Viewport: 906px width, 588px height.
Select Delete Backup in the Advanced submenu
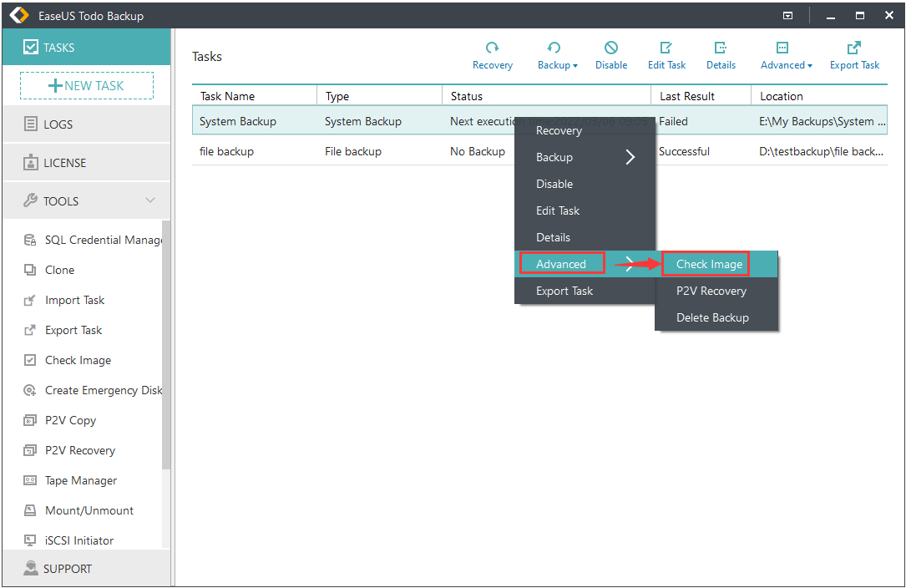pos(716,317)
